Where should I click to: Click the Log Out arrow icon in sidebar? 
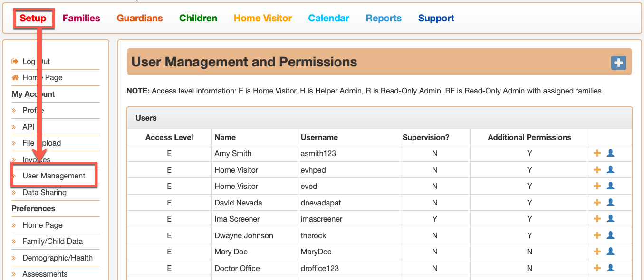pos(15,61)
